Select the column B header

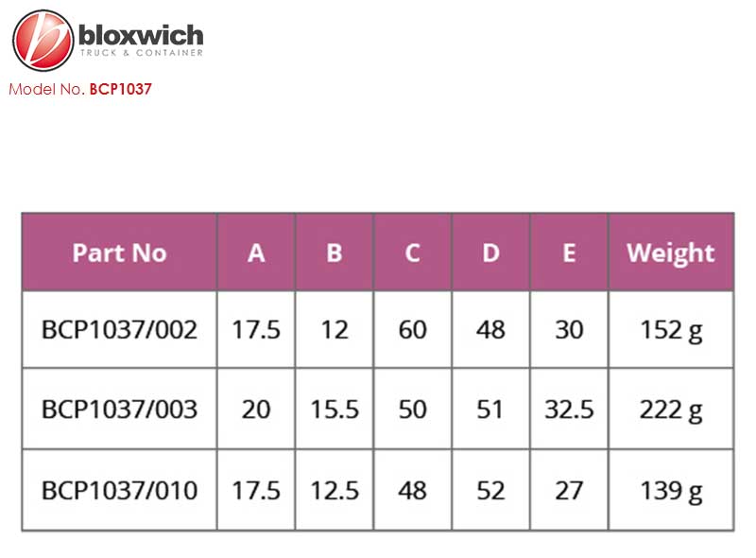pos(335,252)
